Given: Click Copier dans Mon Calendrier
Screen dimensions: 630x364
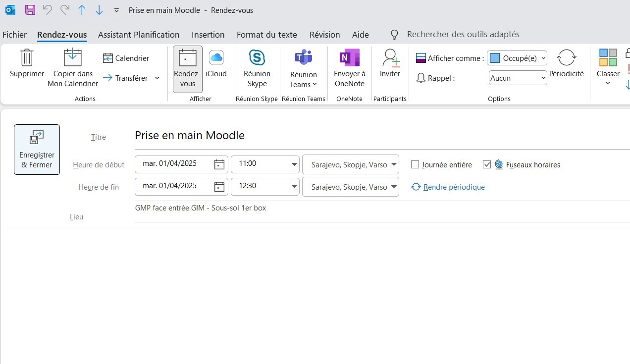Looking at the screenshot, I should coord(73,68).
